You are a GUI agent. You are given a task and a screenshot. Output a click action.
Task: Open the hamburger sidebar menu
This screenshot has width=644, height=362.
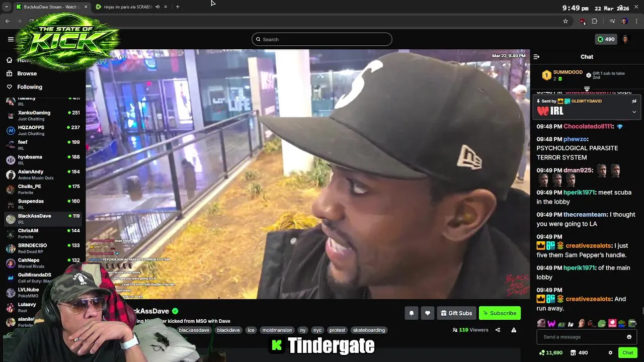click(x=11, y=39)
